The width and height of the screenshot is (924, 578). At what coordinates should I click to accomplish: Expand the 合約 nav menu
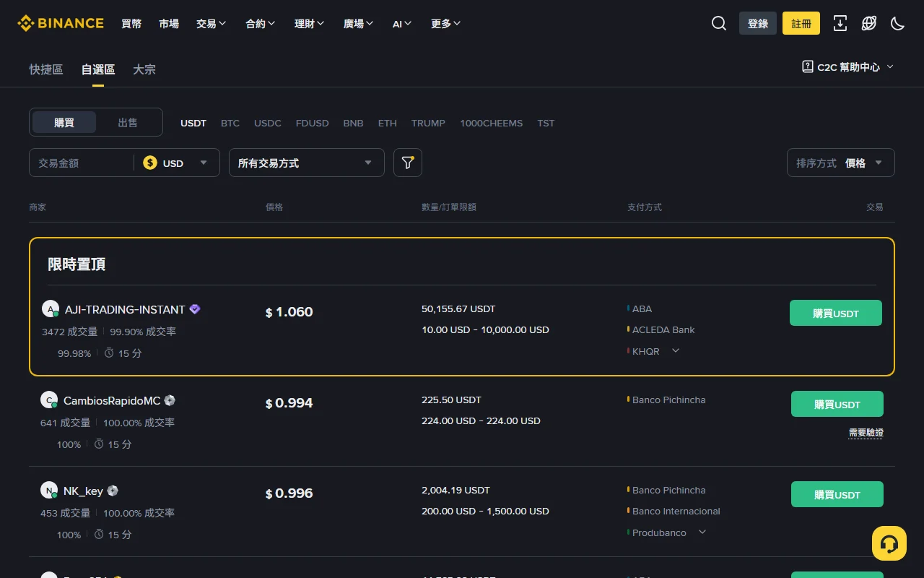260,23
